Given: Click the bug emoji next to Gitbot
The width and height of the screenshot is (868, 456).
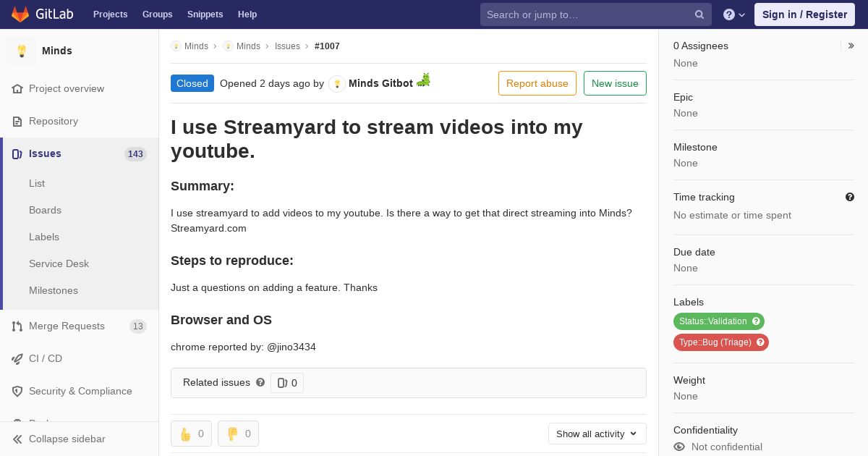Looking at the screenshot, I should pos(423,80).
